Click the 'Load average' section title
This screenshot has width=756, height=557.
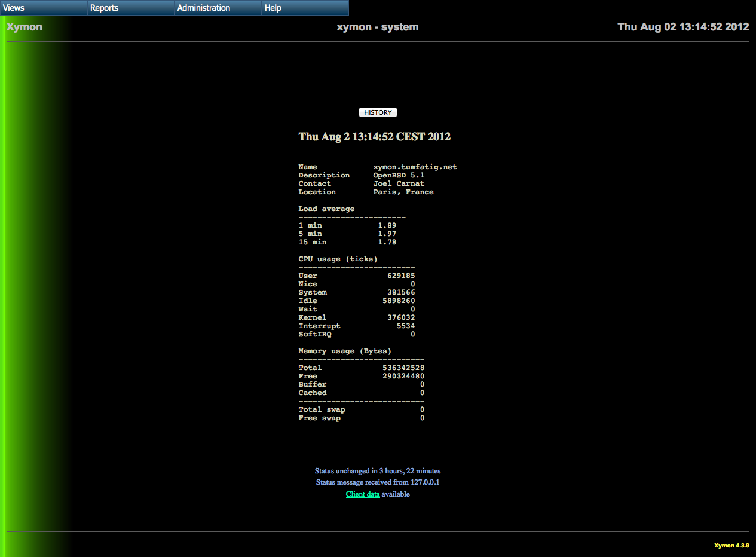click(326, 209)
